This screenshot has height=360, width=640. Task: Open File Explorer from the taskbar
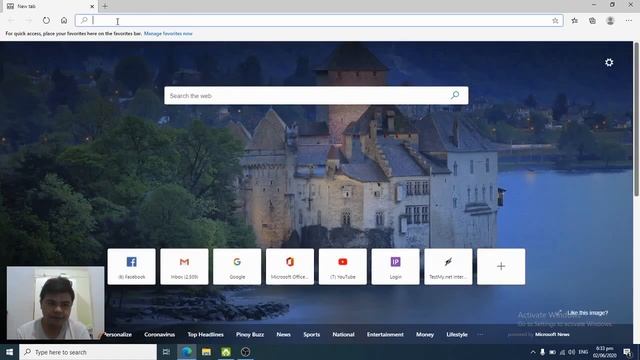coord(206,352)
